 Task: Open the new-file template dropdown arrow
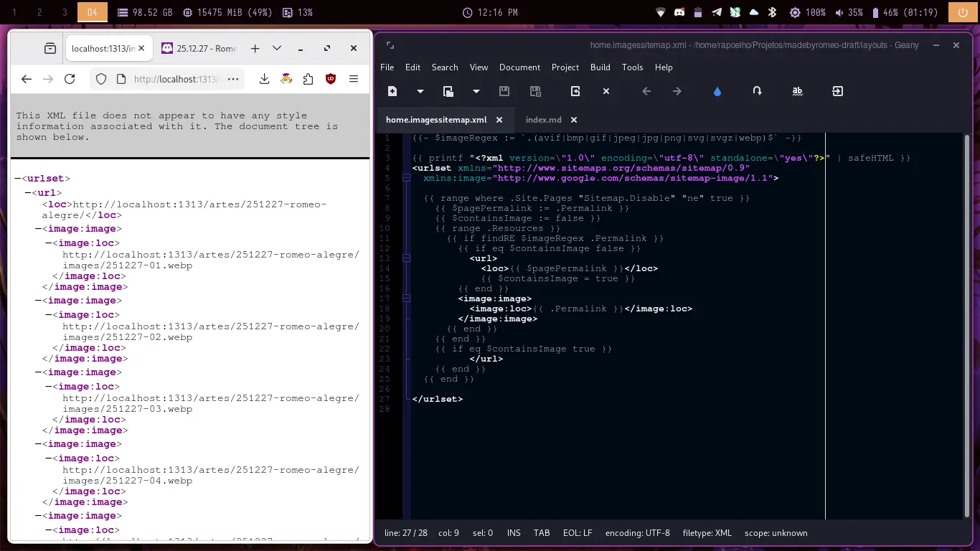(420, 91)
